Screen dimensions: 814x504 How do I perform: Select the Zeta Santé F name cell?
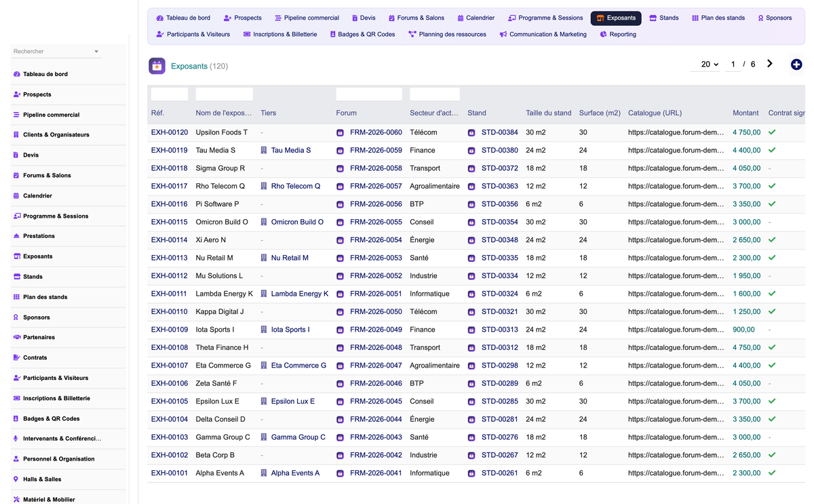(217, 383)
